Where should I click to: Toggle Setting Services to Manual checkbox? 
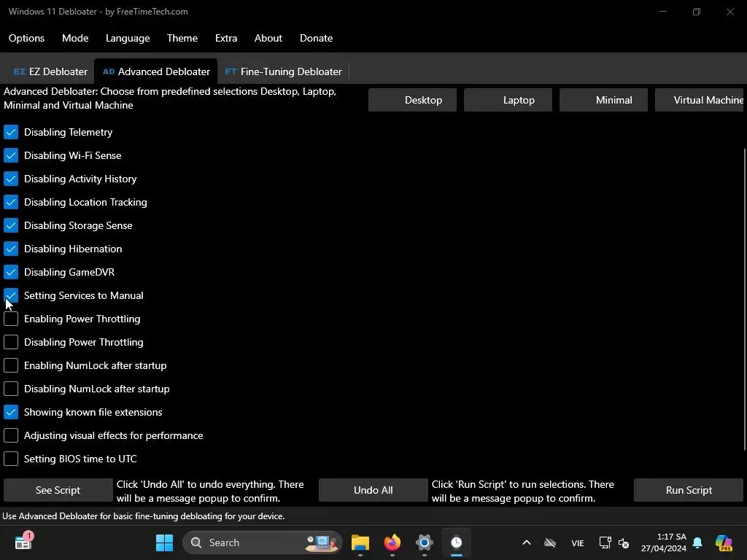pos(11,295)
